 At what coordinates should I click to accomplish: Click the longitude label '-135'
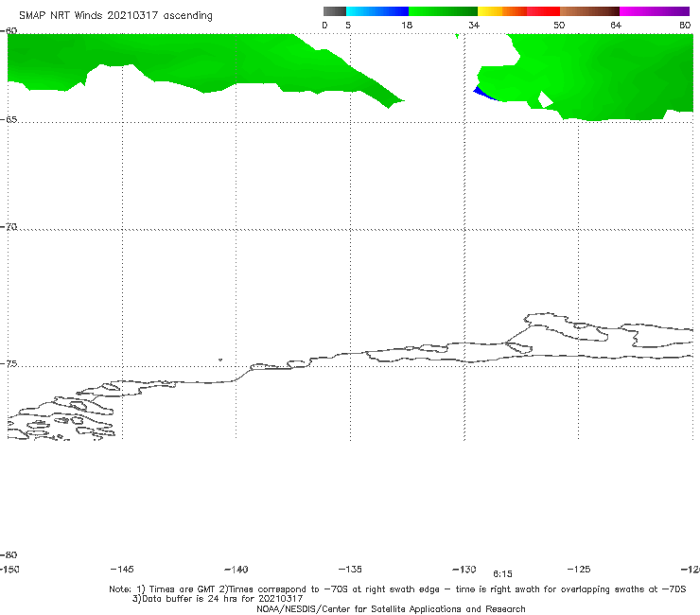[x=350, y=569]
